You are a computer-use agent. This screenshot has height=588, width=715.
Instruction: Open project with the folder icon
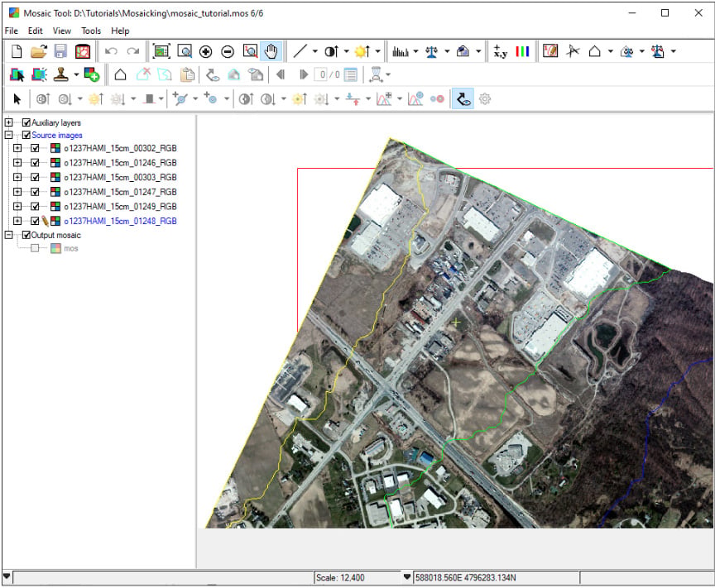tap(39, 51)
